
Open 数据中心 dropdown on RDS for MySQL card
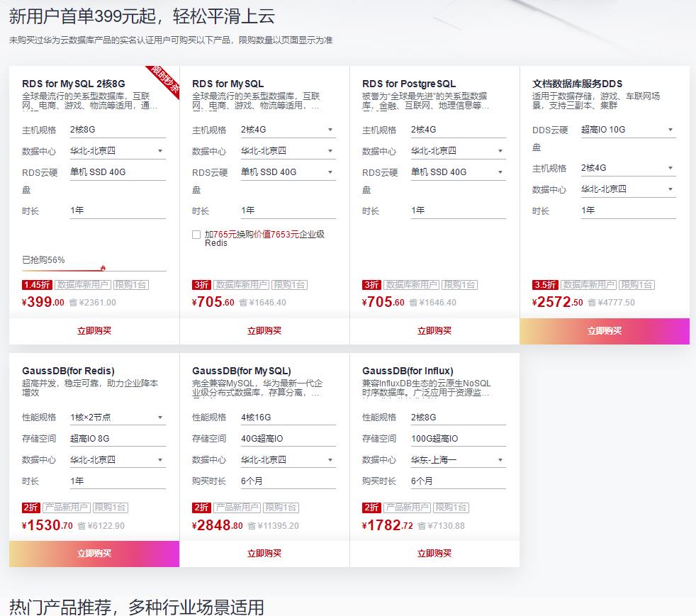288,151
